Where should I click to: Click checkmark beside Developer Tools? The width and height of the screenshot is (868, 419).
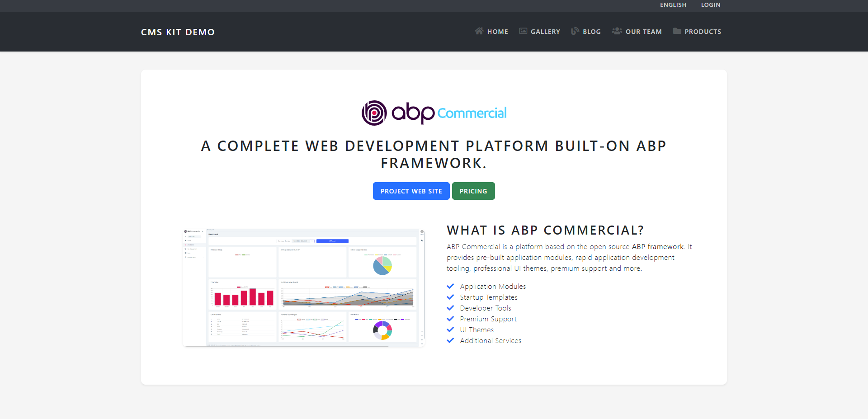(450, 308)
